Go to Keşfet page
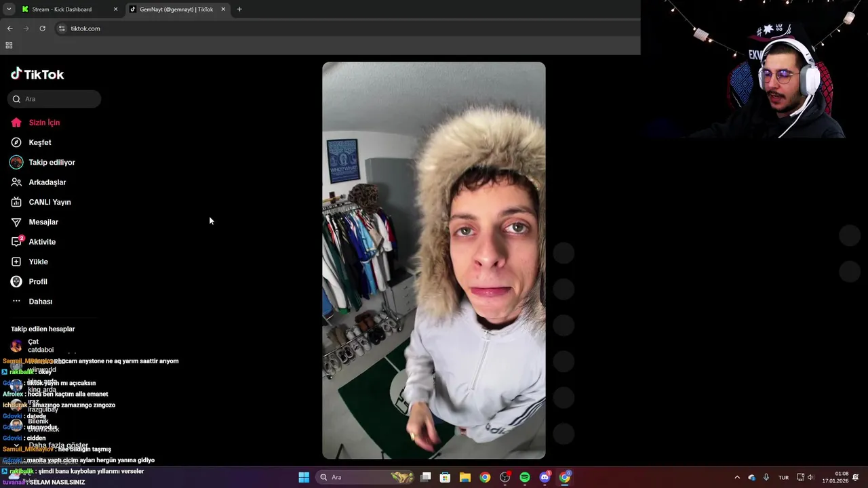This screenshot has width=868, height=488. (31, 142)
